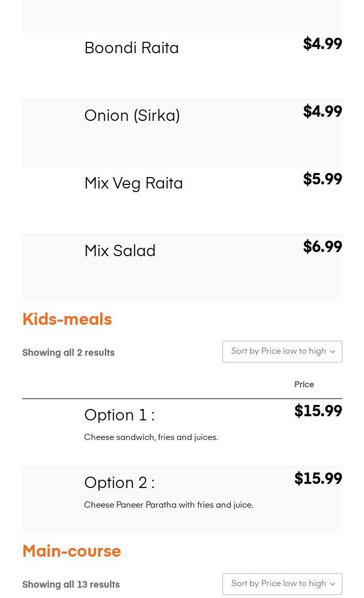This screenshot has width=364, height=598.
Task: Open the Boondi Raita menu item
Action: click(x=131, y=48)
